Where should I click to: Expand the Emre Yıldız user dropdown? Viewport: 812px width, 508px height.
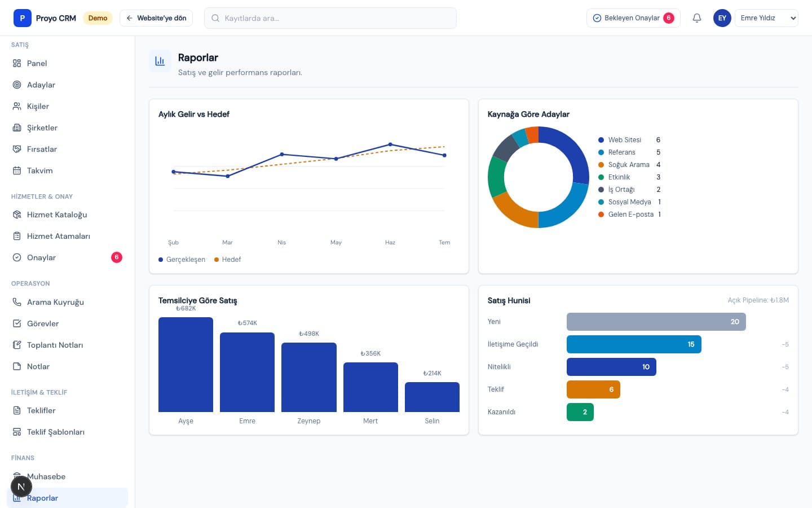pyautogui.click(x=766, y=18)
